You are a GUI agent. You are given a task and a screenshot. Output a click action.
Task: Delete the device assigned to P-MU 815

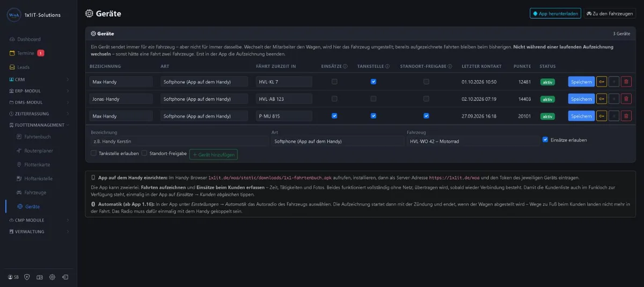[626, 116]
